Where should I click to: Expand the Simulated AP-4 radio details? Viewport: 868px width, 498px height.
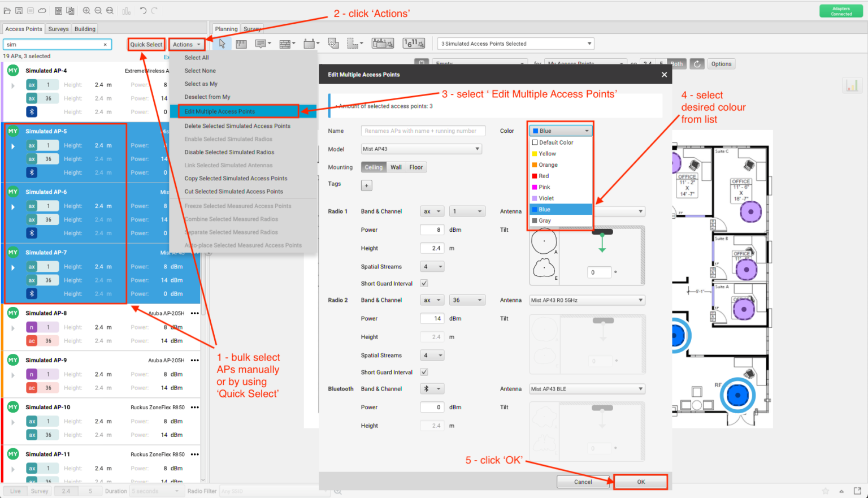[13, 85]
